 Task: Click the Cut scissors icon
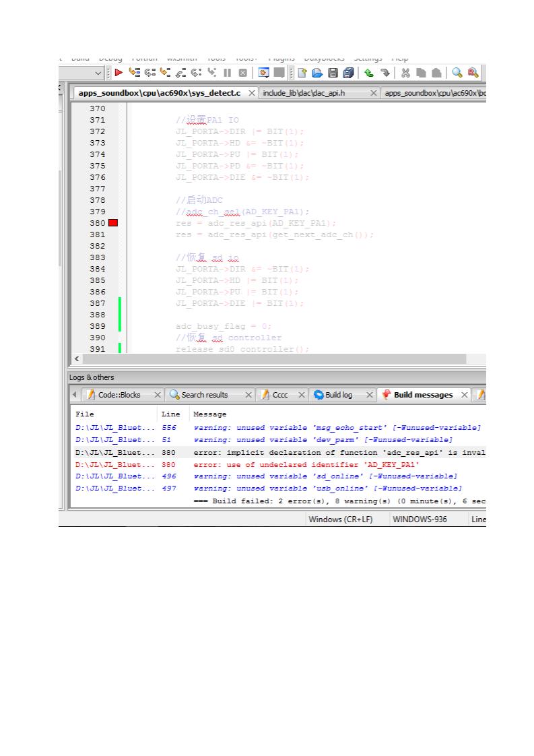pyautogui.click(x=405, y=73)
